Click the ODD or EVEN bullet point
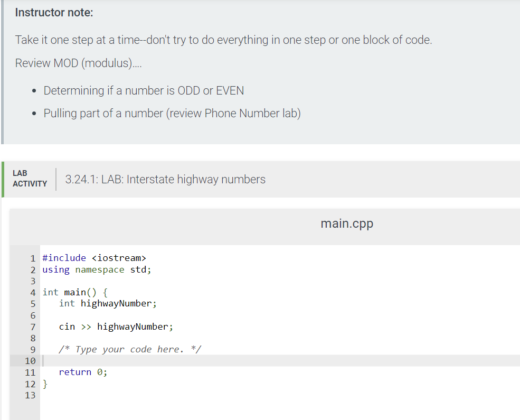520x420 pixels. (x=143, y=90)
